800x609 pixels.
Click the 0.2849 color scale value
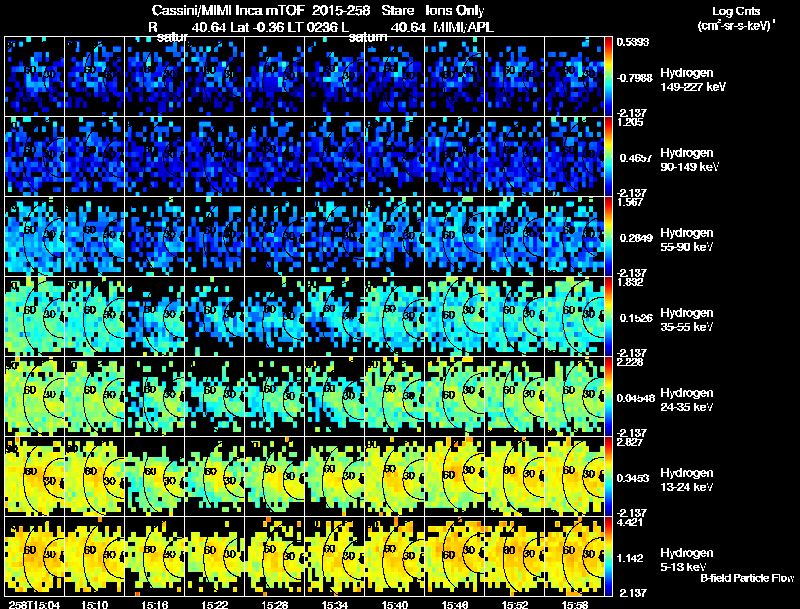636,238
